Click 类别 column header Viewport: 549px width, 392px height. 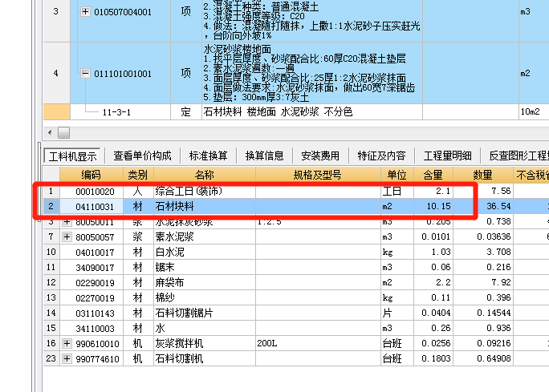(138, 175)
